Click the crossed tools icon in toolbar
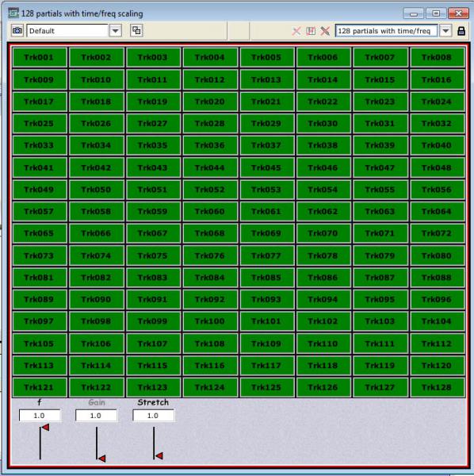Image resolution: width=474 pixels, height=476 pixels. (x=325, y=31)
